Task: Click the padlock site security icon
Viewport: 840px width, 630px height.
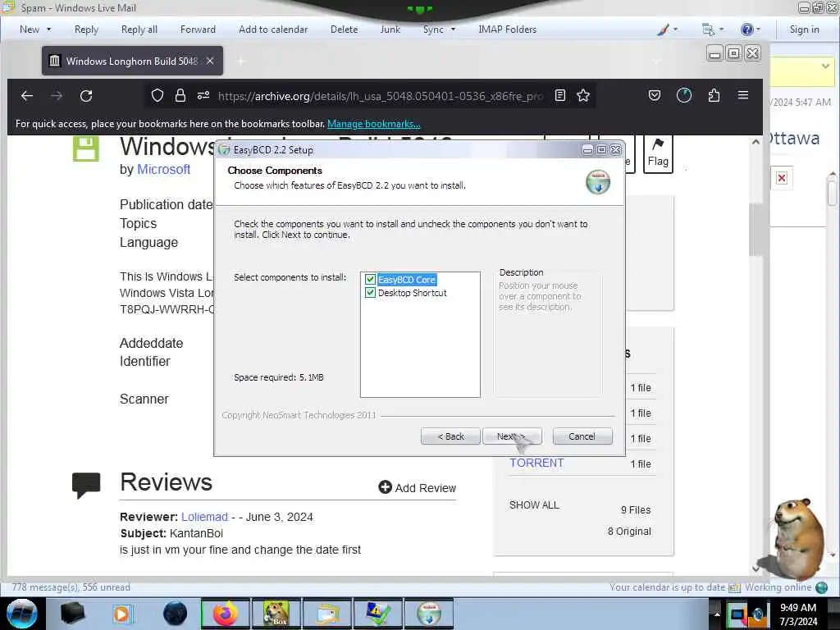Action: 180,95
